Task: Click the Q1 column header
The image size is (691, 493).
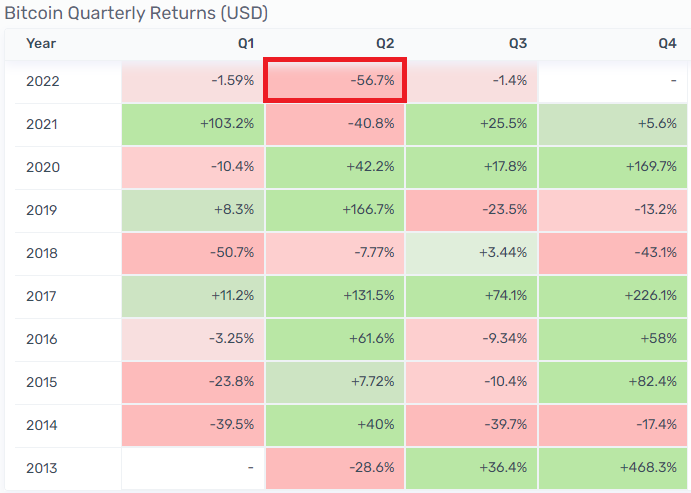Action: click(x=246, y=44)
